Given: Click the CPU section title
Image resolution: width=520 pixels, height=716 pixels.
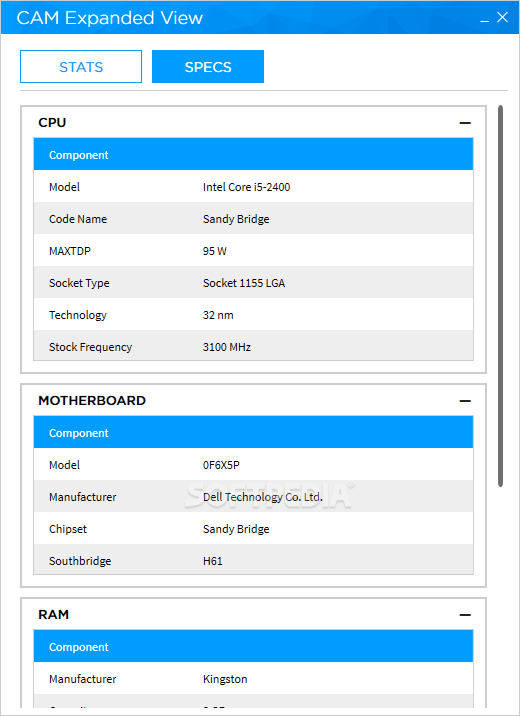Looking at the screenshot, I should pyautogui.click(x=52, y=122).
